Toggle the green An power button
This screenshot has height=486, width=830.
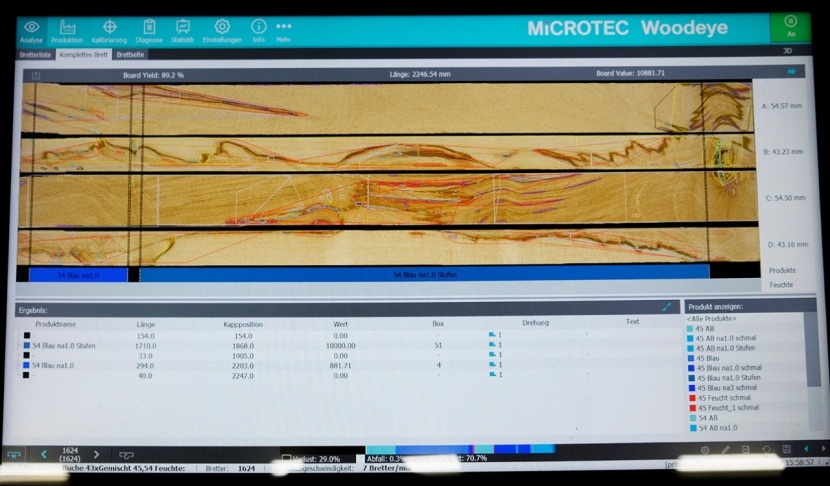coord(791,25)
